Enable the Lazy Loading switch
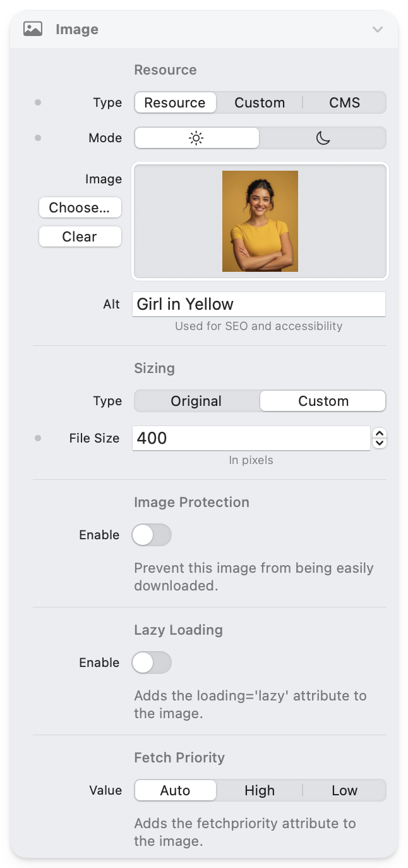The image size is (408, 868). point(152,663)
